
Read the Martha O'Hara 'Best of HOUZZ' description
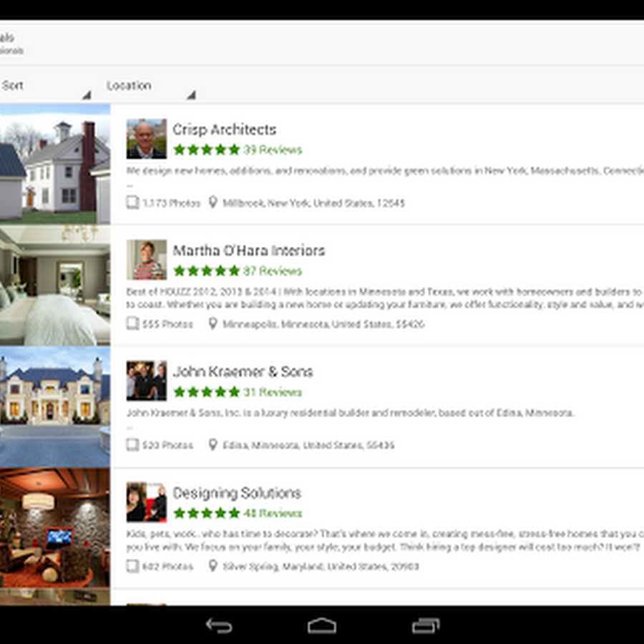click(385, 298)
